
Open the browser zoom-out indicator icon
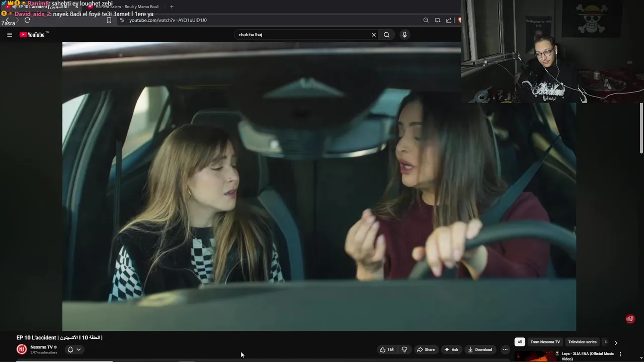click(x=426, y=20)
